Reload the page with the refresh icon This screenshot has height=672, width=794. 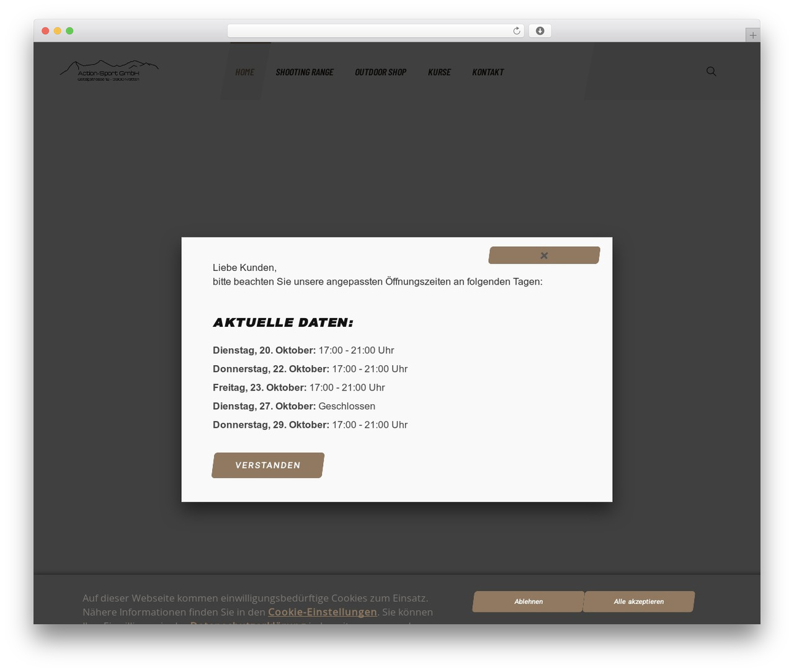517,31
